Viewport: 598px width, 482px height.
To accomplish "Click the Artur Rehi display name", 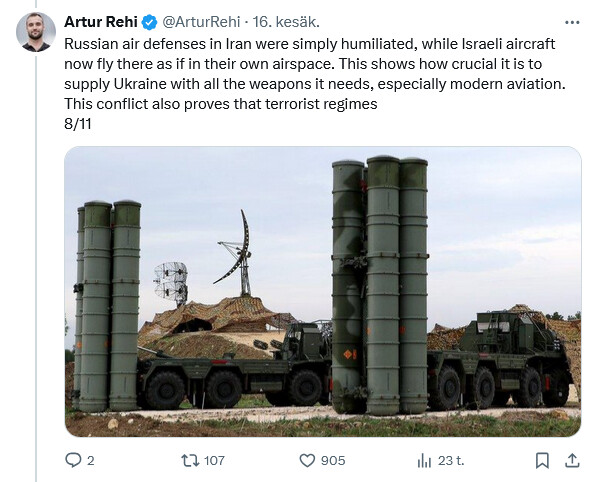I will (x=101, y=22).
